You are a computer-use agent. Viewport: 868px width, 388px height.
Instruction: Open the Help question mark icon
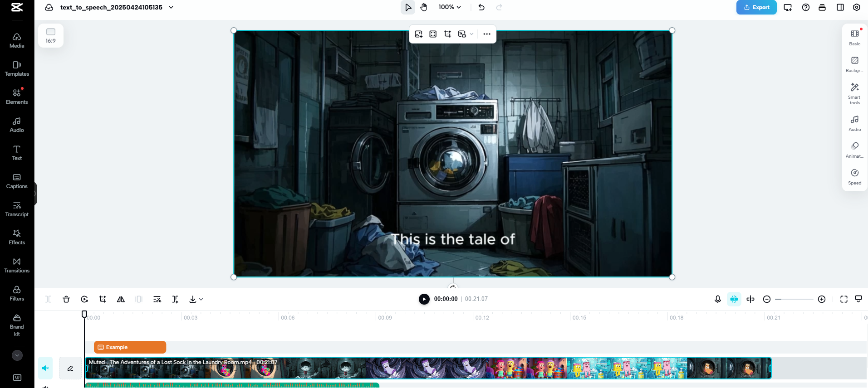pyautogui.click(x=806, y=7)
